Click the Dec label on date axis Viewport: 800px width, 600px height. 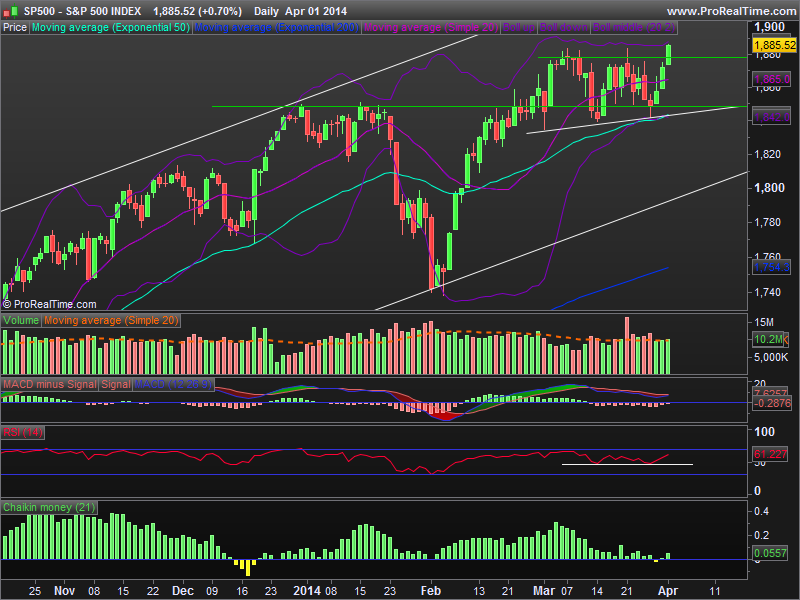click(183, 591)
